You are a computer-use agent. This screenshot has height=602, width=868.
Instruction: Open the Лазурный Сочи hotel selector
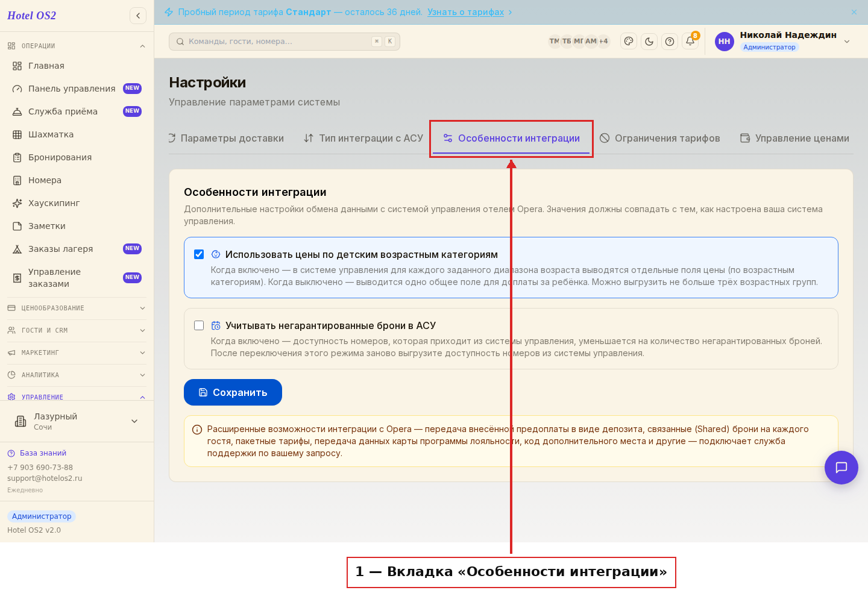click(x=77, y=421)
